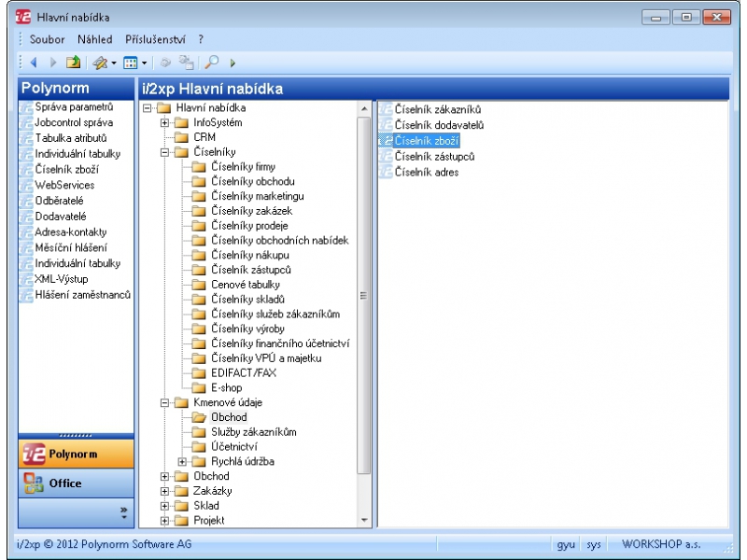This screenshot has width=747, height=560.
Task: Click the i/2 application icon in the title bar
Action: [22, 17]
